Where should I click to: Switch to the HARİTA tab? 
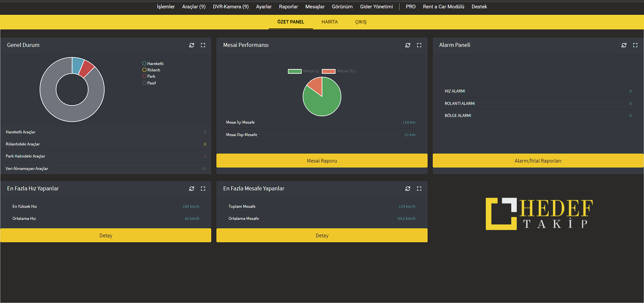coord(330,22)
